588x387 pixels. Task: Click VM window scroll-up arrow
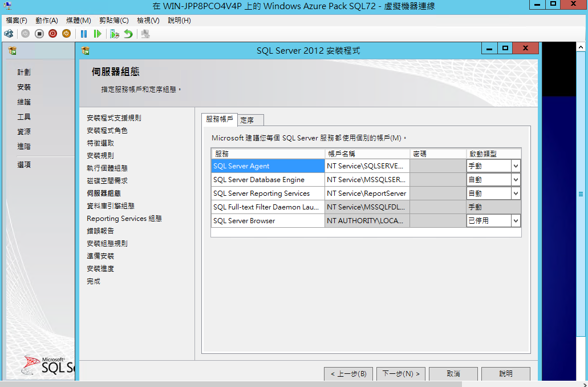tap(581, 47)
